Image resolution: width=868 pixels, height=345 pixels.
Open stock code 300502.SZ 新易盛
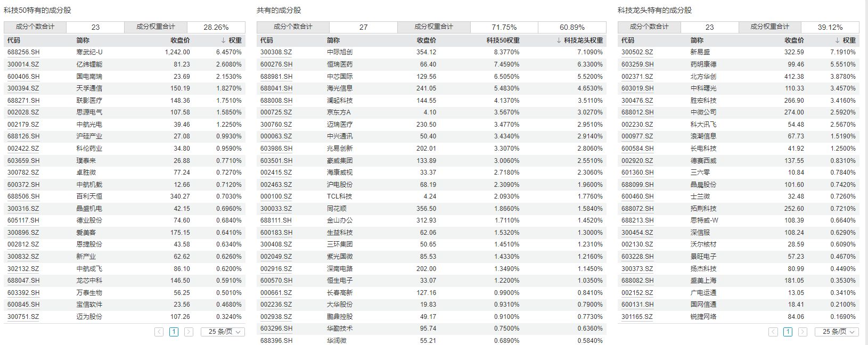(637, 52)
